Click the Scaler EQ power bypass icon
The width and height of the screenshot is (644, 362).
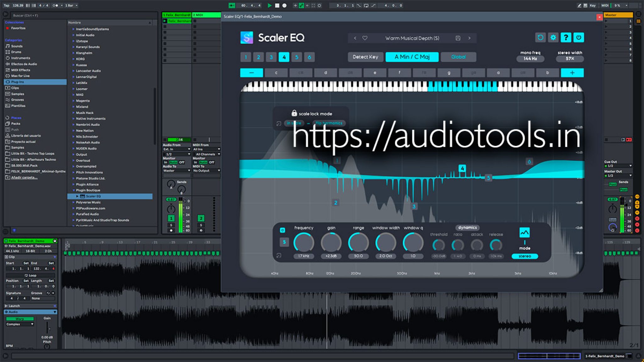coord(579,37)
